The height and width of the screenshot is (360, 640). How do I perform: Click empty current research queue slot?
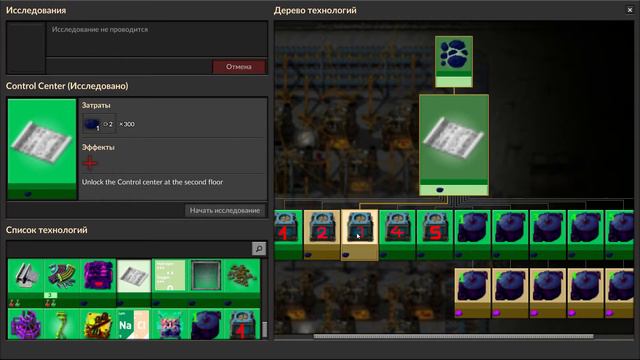click(x=26, y=47)
